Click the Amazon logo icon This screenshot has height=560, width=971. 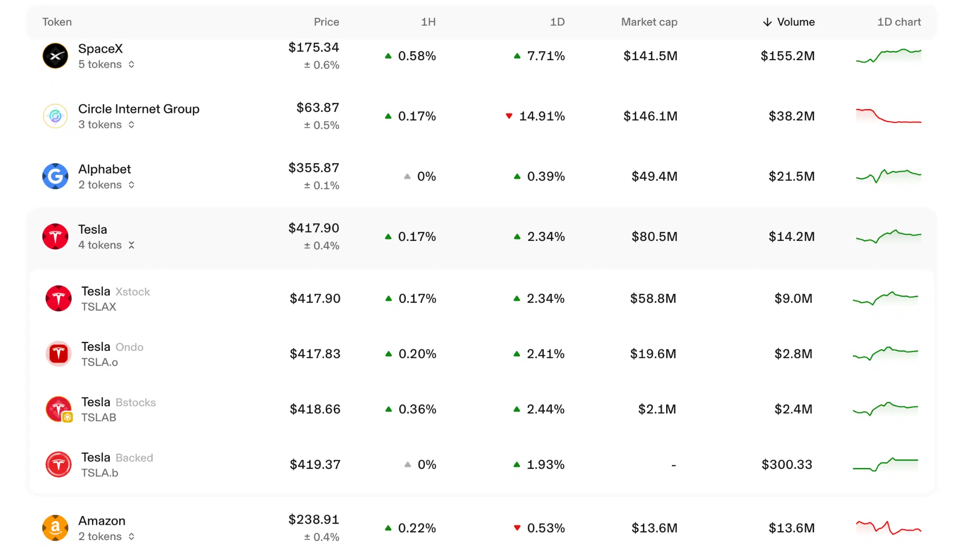pyautogui.click(x=55, y=528)
